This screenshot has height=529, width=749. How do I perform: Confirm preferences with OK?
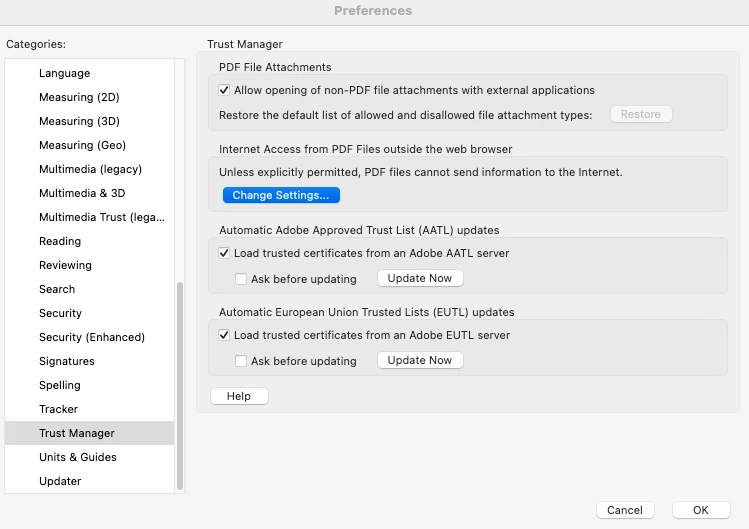click(x=701, y=510)
